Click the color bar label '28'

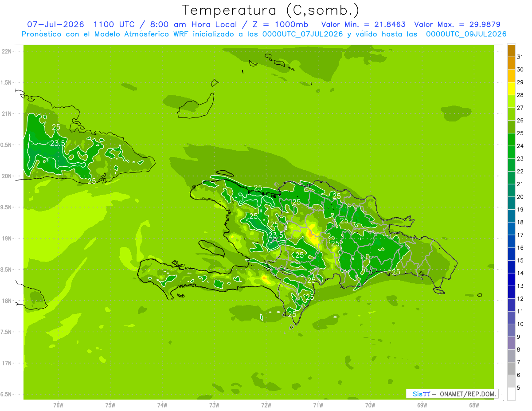click(x=520, y=95)
